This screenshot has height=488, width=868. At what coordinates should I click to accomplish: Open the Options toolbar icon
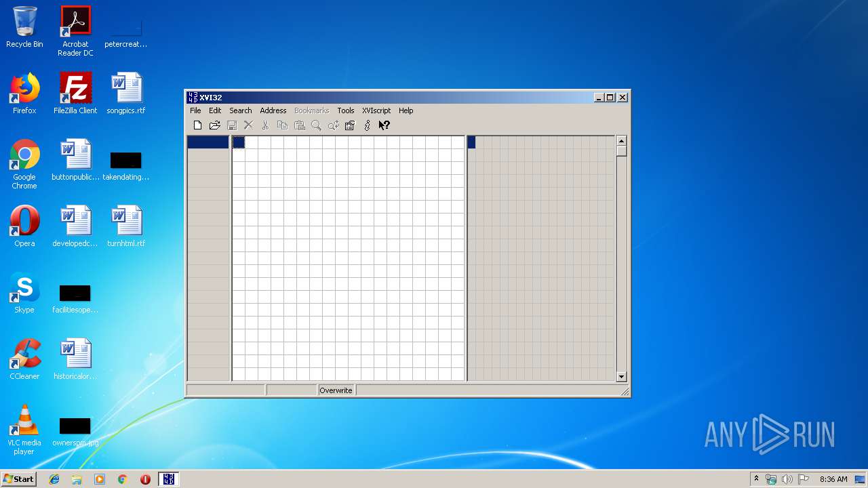point(350,125)
